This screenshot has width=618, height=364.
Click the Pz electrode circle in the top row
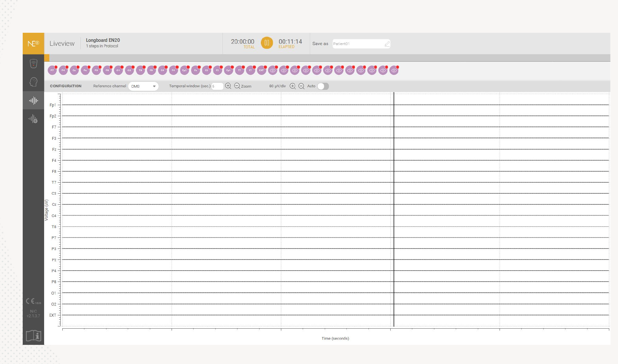tap(85, 70)
